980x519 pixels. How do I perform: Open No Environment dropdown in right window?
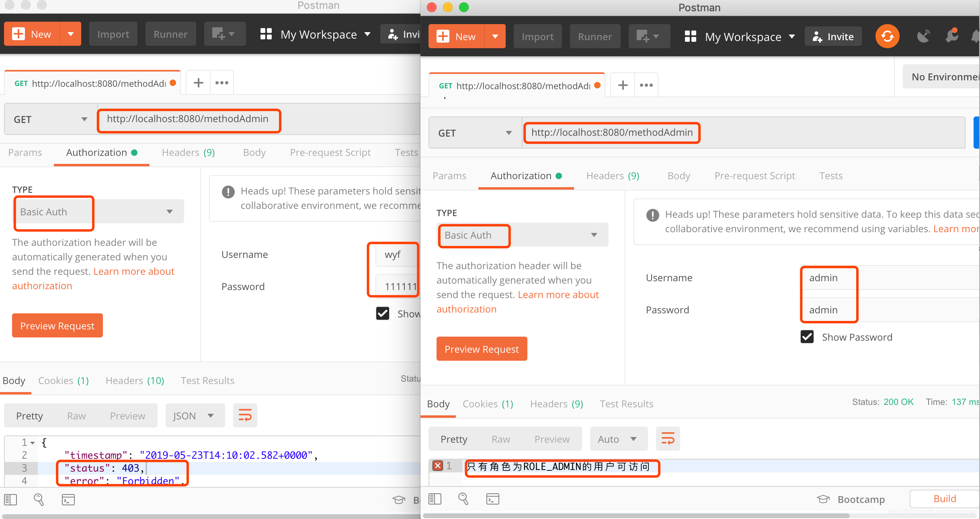coord(941,76)
